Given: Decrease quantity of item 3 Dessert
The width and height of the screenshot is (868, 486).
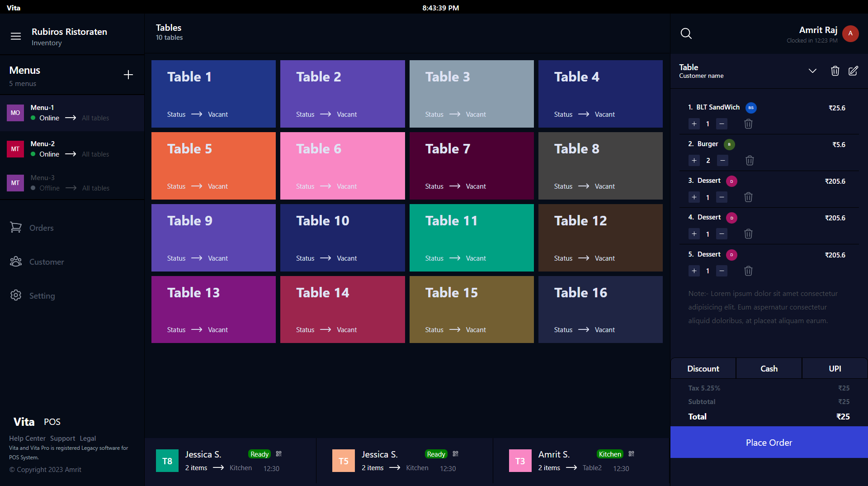Looking at the screenshot, I should [722, 197].
